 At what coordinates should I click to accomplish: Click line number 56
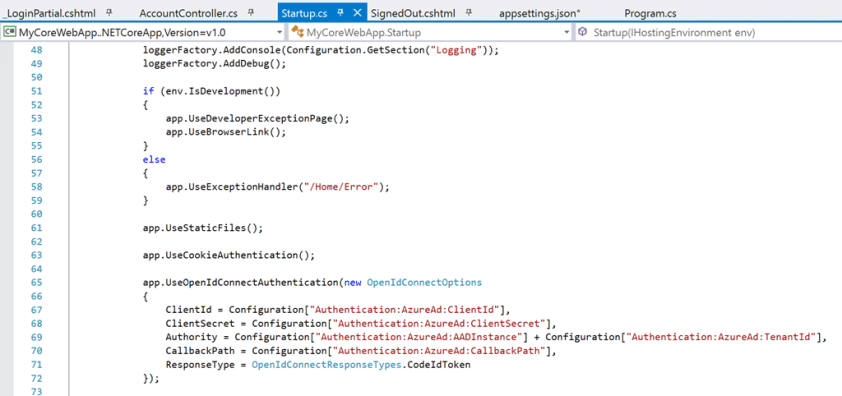38,160
